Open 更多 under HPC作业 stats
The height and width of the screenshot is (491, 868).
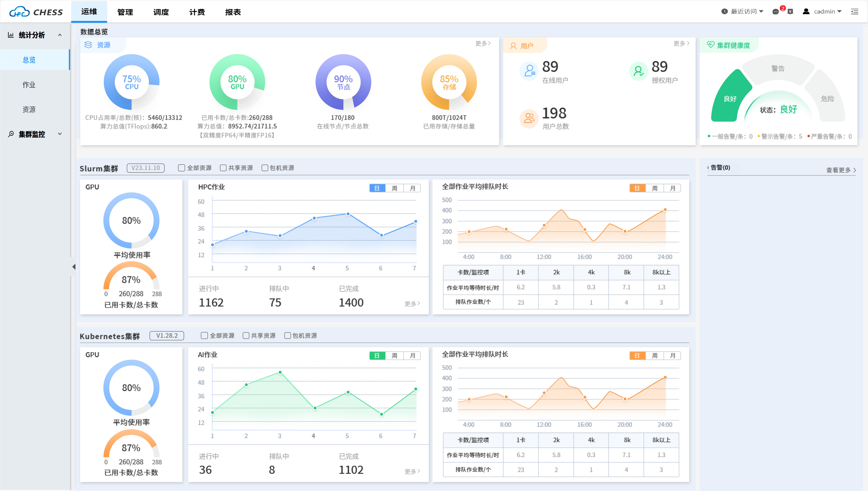coord(412,304)
